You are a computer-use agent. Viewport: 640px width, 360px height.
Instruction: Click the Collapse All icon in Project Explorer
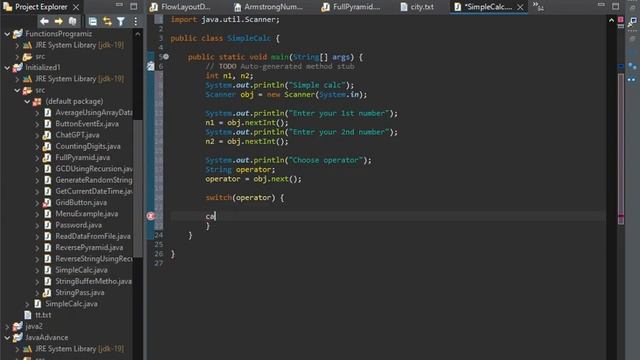[93, 21]
